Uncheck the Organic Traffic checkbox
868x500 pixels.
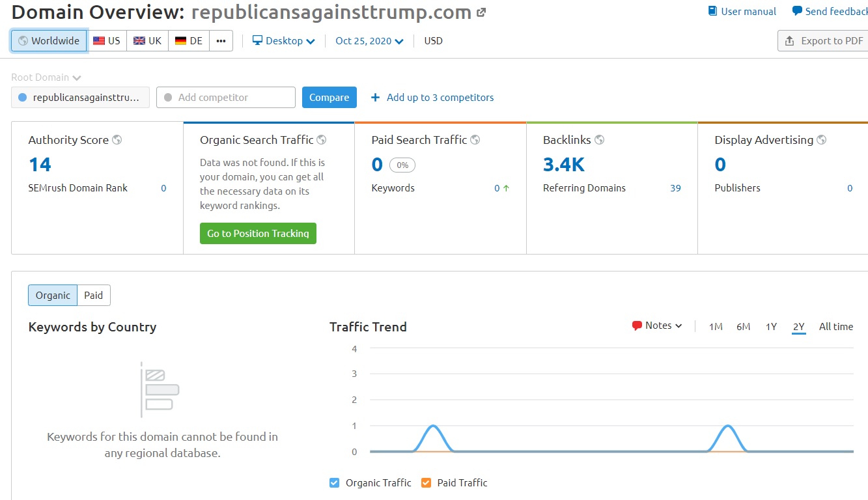click(x=335, y=483)
